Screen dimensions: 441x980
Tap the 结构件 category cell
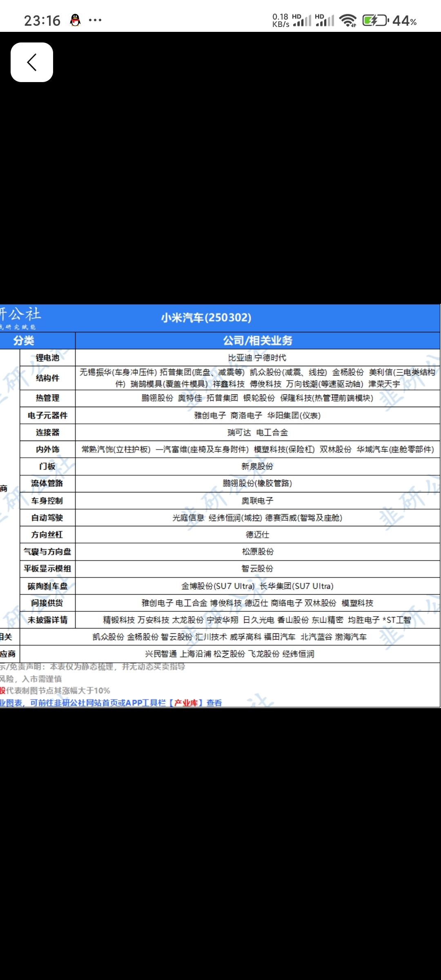pos(47,378)
